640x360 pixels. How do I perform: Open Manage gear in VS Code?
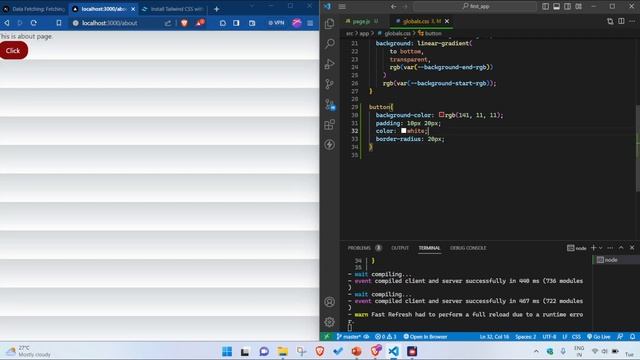click(x=329, y=322)
